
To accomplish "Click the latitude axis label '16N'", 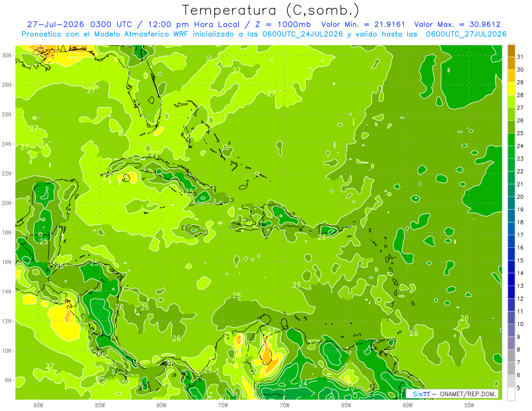I will [x=8, y=262].
